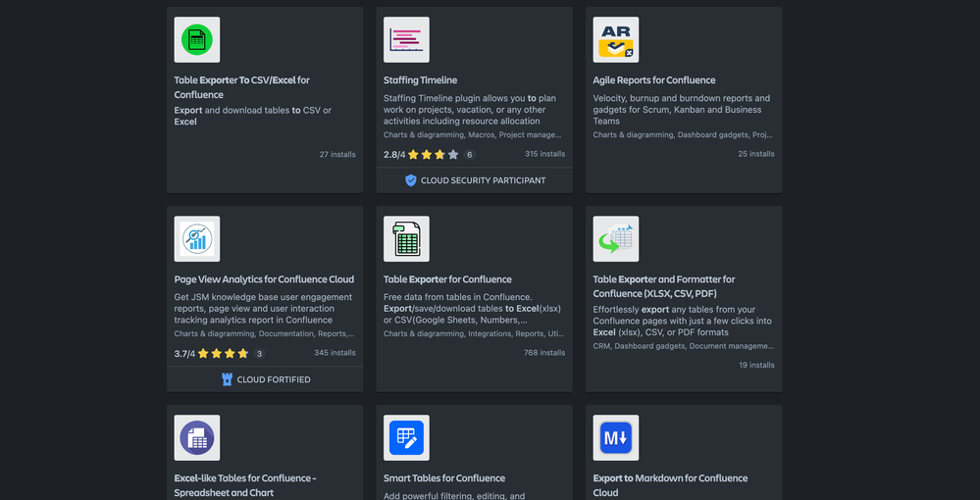The image size is (980, 500).
Task: Click the Smart Tables blue app icon
Action: (406, 437)
